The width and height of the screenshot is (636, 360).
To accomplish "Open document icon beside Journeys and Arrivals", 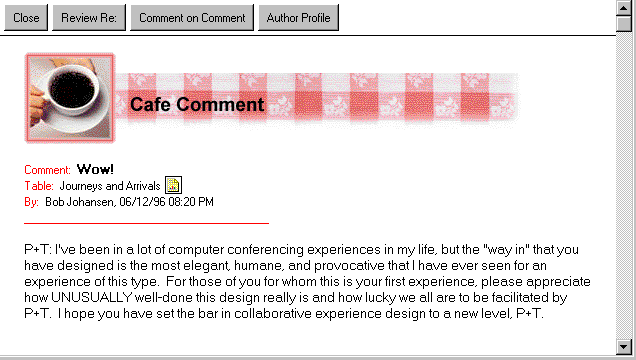I will point(173,185).
